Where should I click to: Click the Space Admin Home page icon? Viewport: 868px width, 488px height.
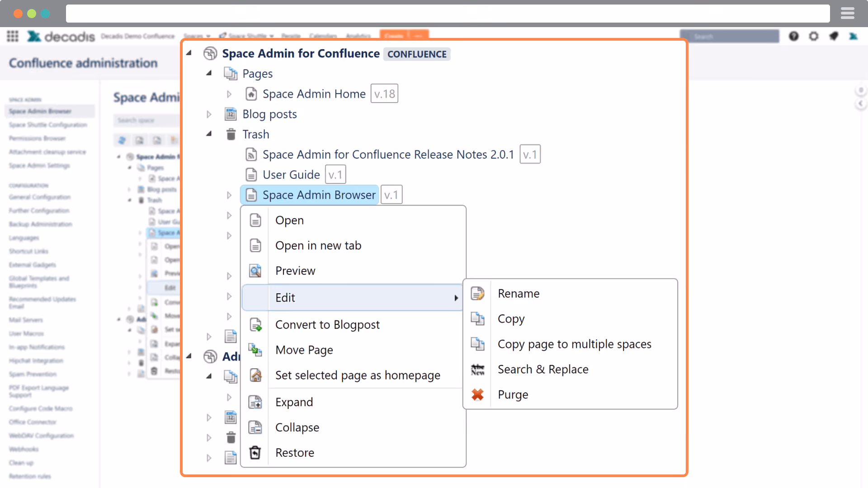[251, 94]
